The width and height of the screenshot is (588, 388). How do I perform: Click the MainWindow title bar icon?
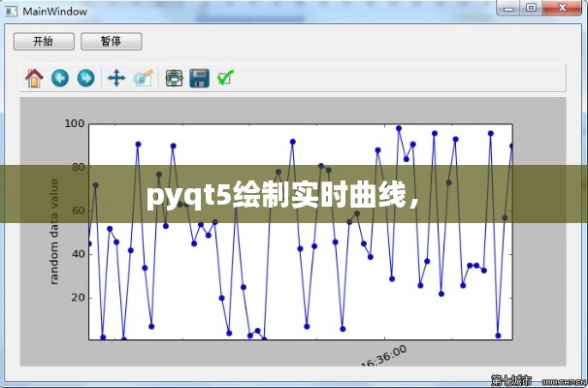coord(12,12)
